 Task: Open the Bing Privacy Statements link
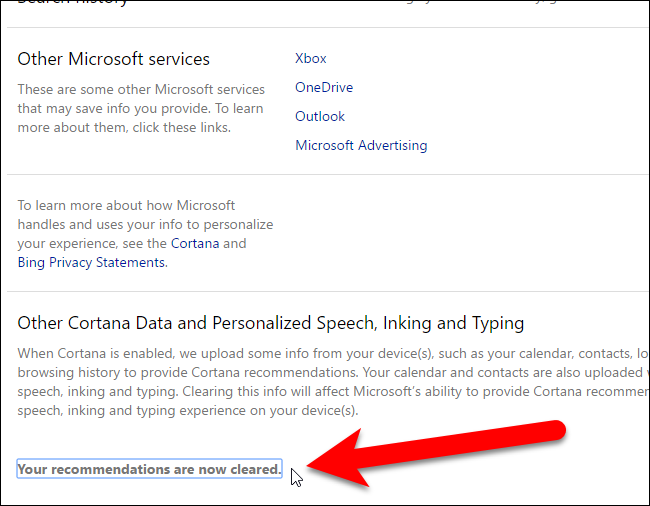click(x=90, y=262)
